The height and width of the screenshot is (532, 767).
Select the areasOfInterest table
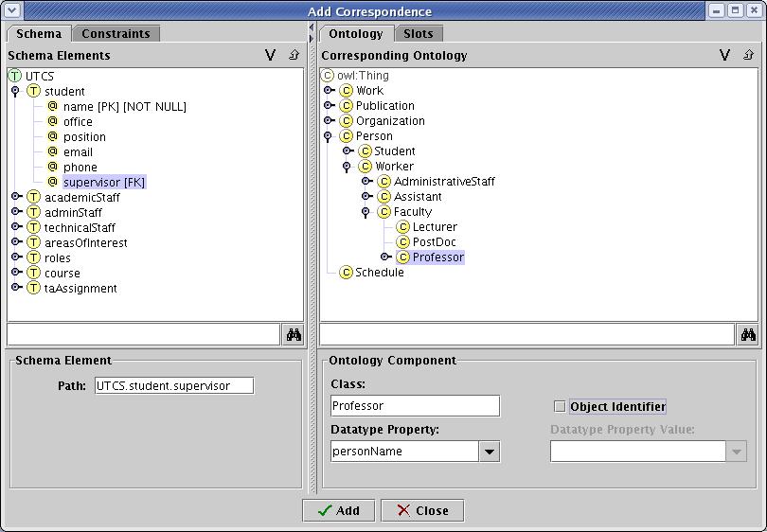(86, 243)
